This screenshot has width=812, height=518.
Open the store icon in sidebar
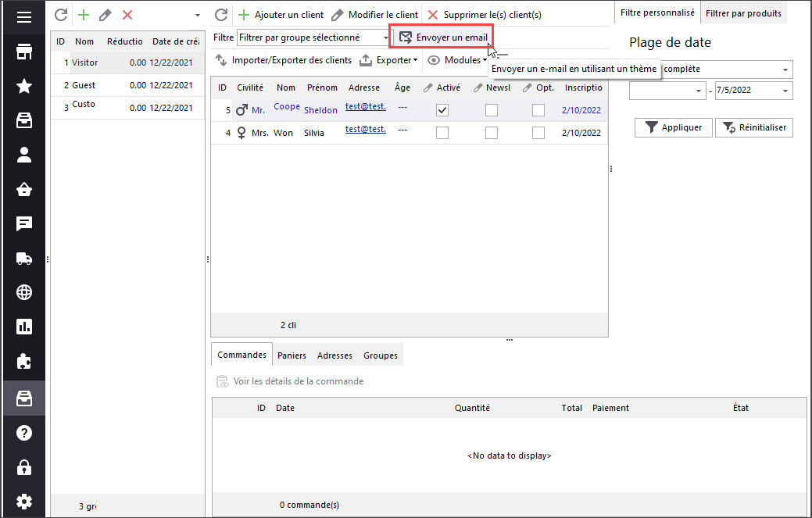point(23,52)
